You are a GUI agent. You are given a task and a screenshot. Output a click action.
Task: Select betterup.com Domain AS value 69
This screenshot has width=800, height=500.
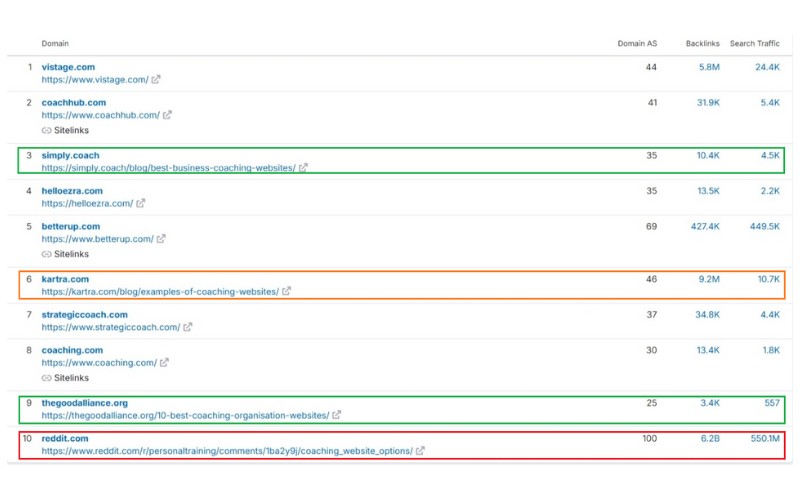click(x=652, y=227)
